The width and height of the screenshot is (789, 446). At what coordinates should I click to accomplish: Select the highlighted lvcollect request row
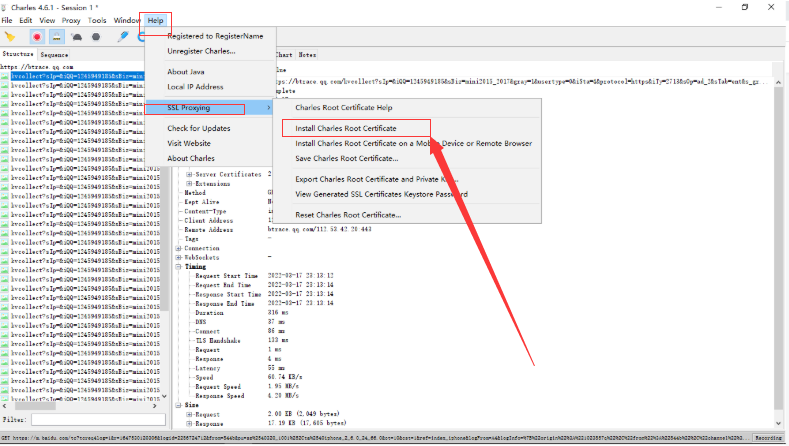[77, 76]
